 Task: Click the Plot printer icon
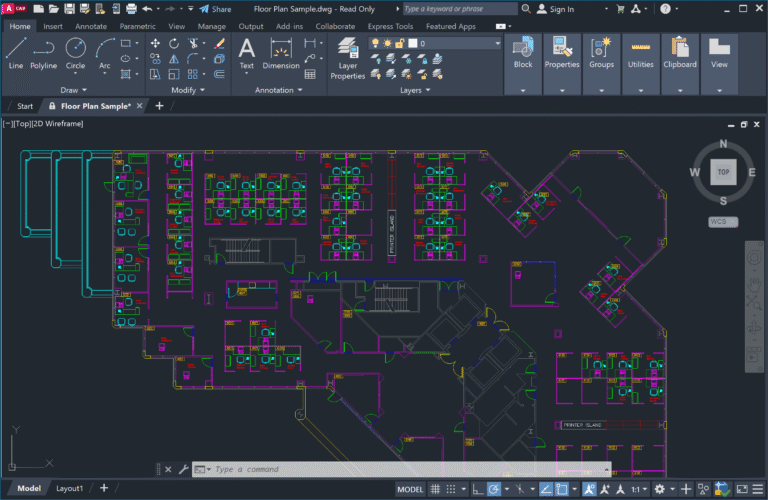coord(131,9)
